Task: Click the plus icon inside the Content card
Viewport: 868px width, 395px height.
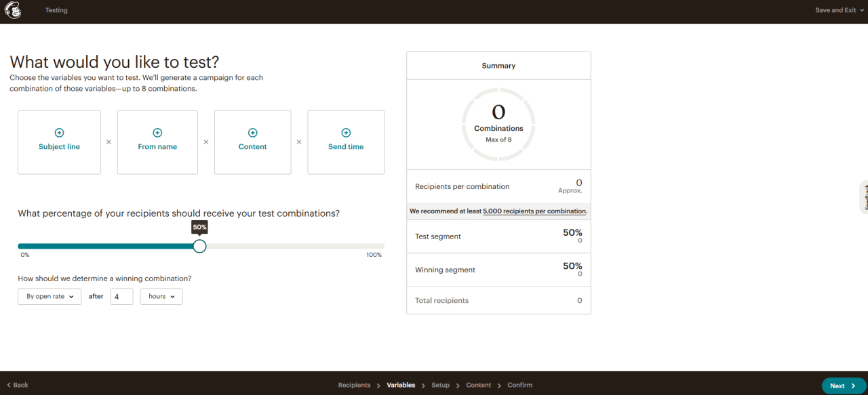Action: point(252,133)
